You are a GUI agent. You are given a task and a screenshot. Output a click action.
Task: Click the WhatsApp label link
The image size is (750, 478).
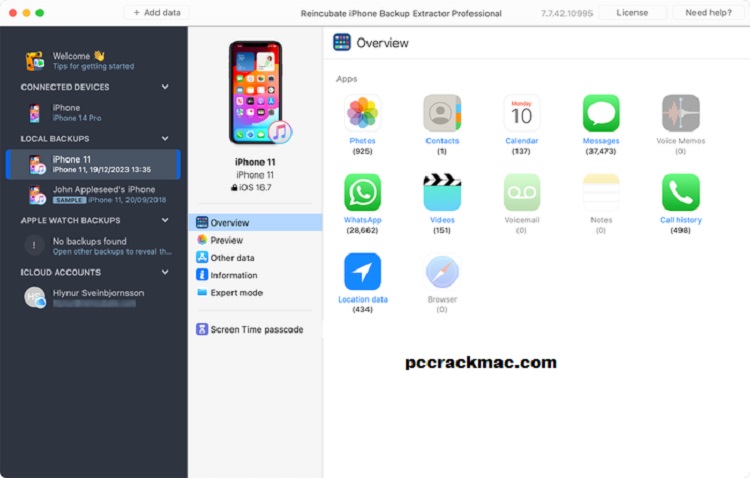coord(362,220)
